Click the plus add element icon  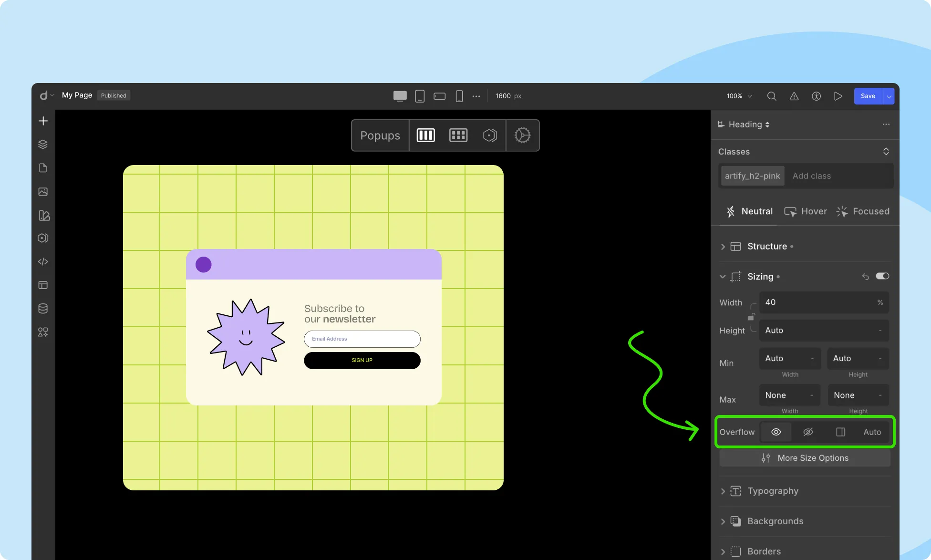pos(43,121)
